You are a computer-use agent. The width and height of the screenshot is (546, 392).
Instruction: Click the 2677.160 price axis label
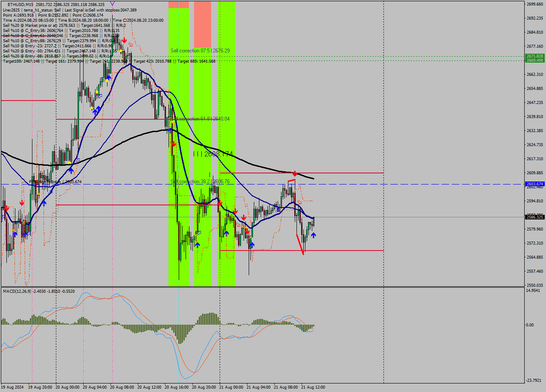(x=534, y=46)
